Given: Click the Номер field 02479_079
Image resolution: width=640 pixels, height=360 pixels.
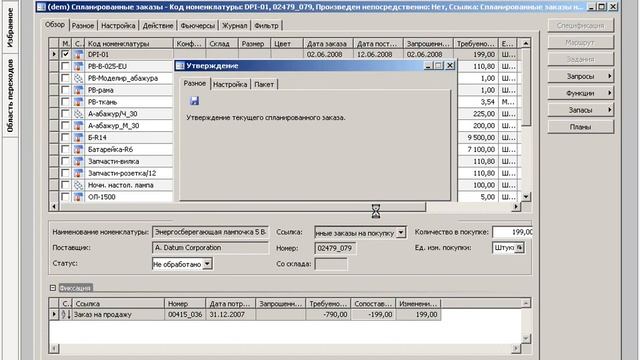Looking at the screenshot, I should coord(335,248).
